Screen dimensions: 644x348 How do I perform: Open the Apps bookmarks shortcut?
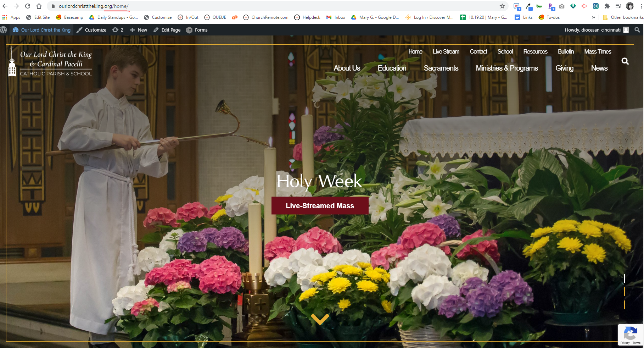click(11, 17)
